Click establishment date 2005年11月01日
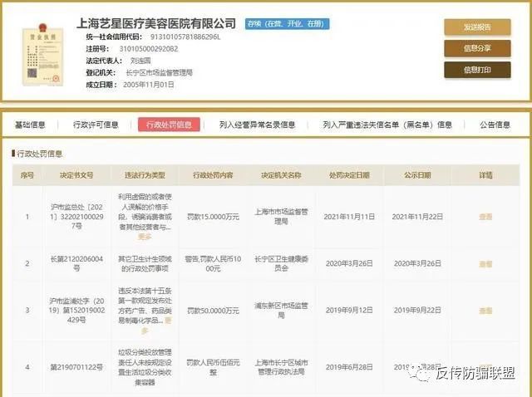 [148, 85]
